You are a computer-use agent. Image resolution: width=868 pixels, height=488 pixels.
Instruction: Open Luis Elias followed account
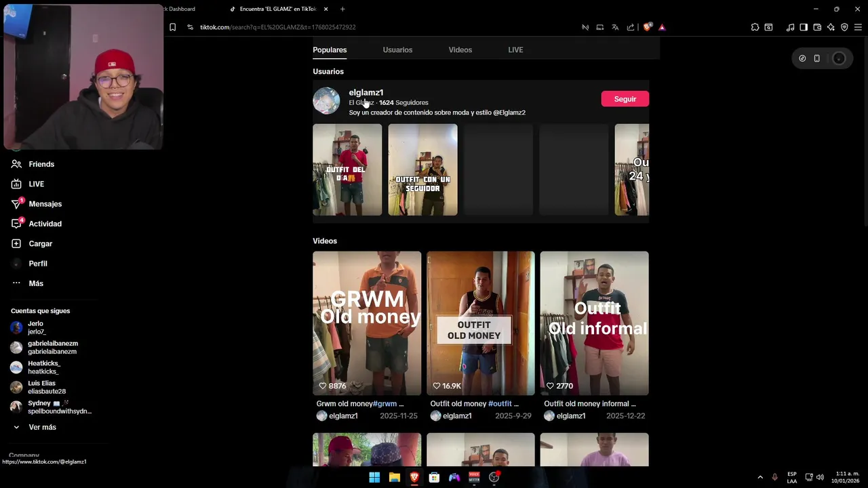click(x=39, y=387)
